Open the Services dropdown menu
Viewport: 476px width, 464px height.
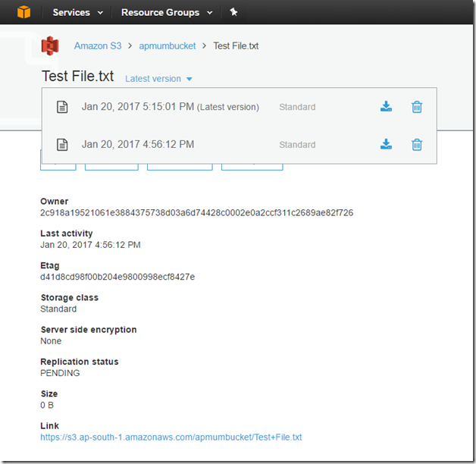click(x=78, y=12)
